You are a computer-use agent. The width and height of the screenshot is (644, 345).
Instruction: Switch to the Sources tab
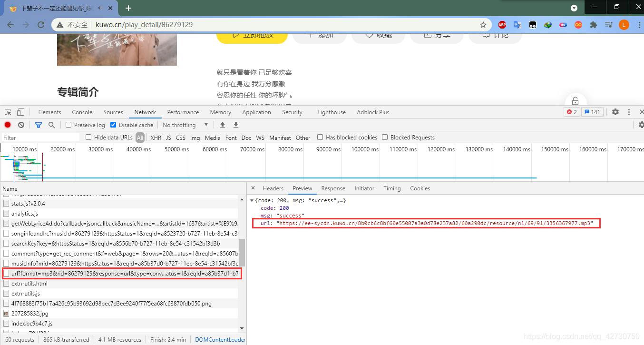[x=113, y=112]
